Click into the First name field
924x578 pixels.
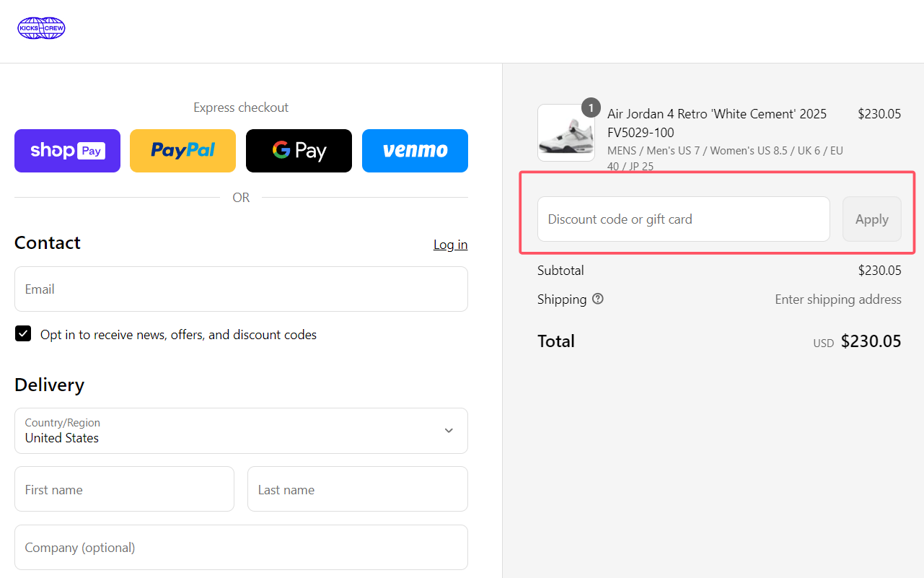tap(124, 489)
